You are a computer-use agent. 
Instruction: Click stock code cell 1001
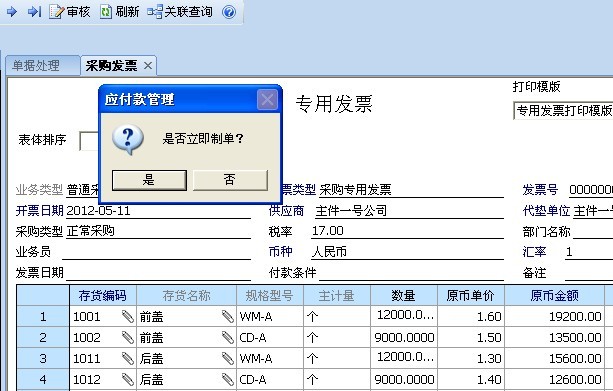coord(103,316)
